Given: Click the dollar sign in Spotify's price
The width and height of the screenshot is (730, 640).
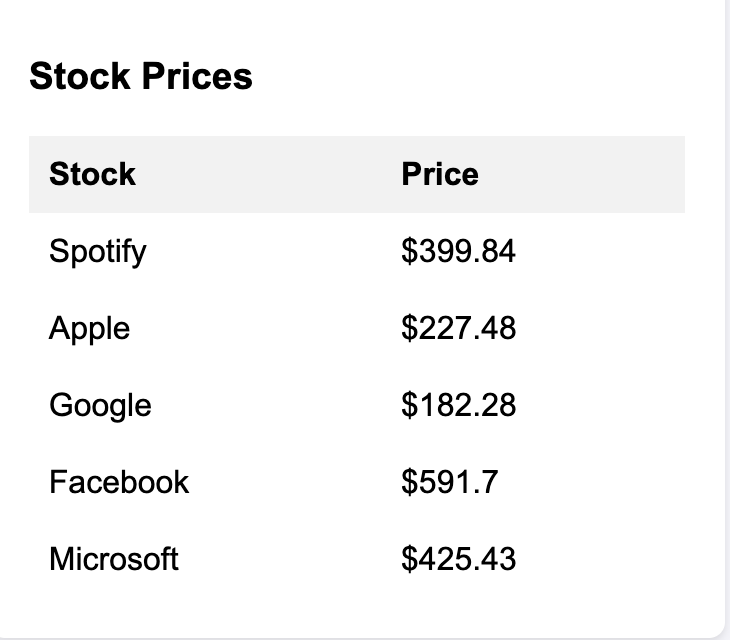Looking at the screenshot, I should 408,251.
